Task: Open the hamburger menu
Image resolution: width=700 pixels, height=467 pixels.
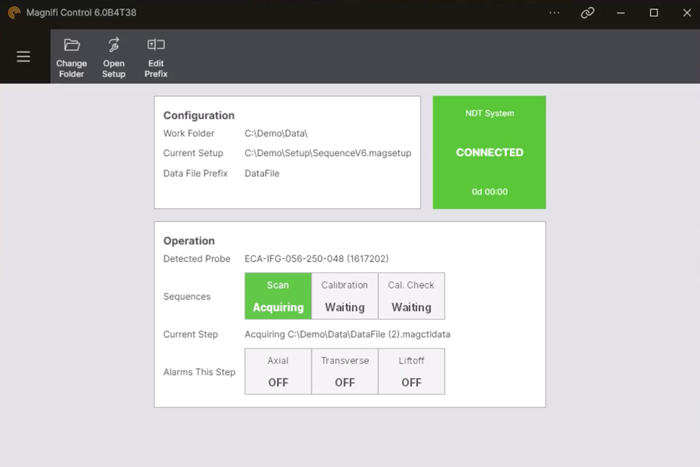Action: pos(23,57)
